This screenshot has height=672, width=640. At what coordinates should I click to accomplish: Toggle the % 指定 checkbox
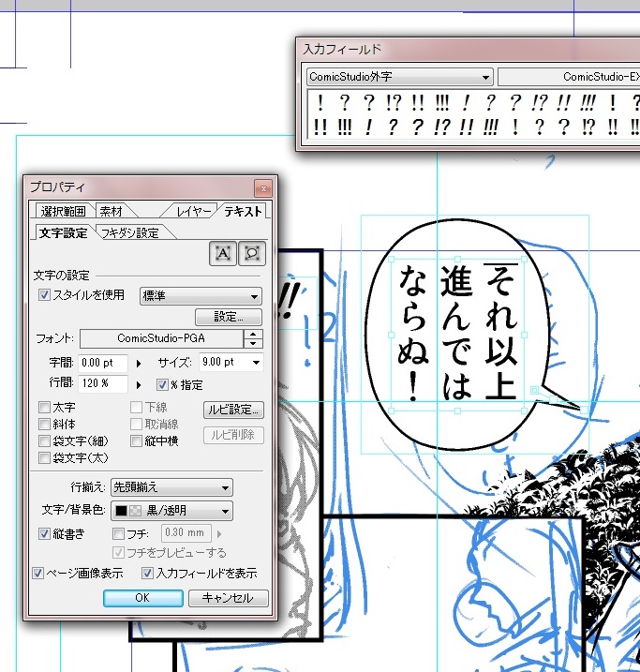tap(162, 384)
